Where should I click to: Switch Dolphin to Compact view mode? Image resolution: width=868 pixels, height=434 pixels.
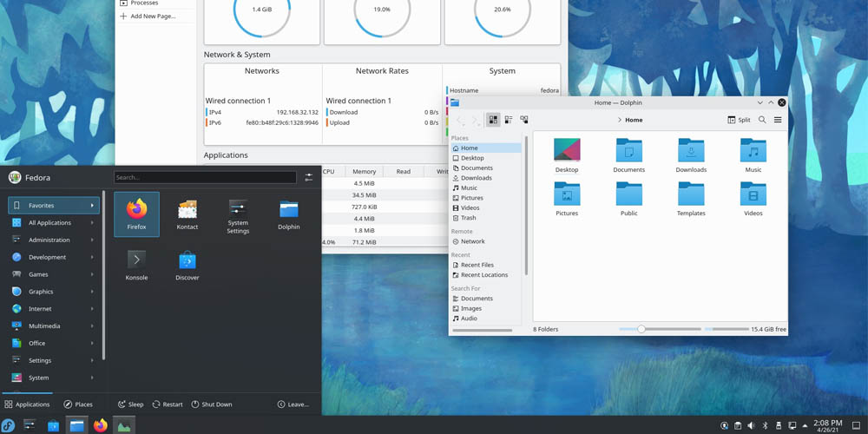pyautogui.click(x=508, y=120)
